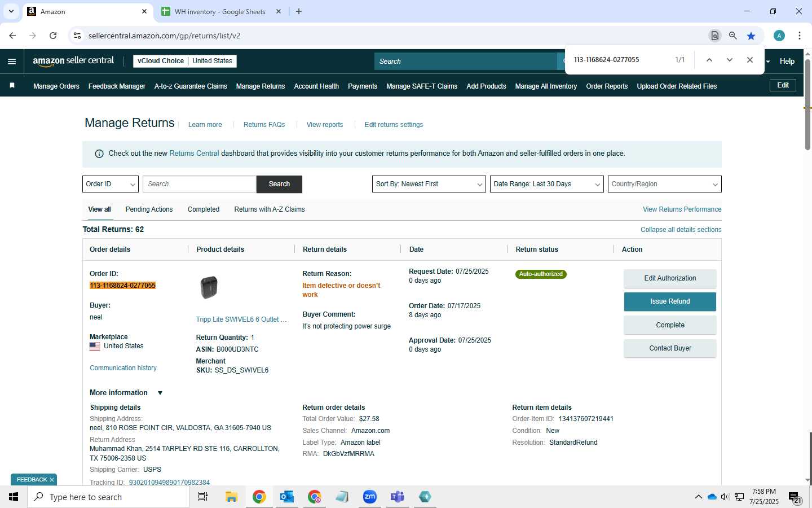The image size is (812, 508).
Task: Click the Edit button in the nav bar
Action: [x=783, y=85]
